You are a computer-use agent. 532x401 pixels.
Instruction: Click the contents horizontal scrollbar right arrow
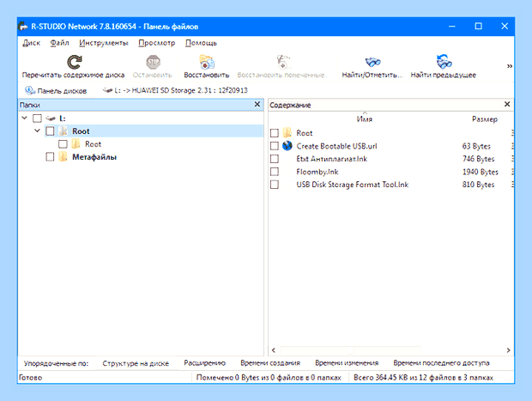[x=508, y=350]
